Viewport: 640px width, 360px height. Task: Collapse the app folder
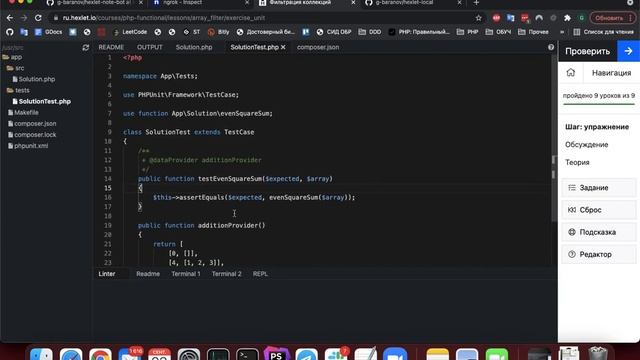[x=12, y=57]
